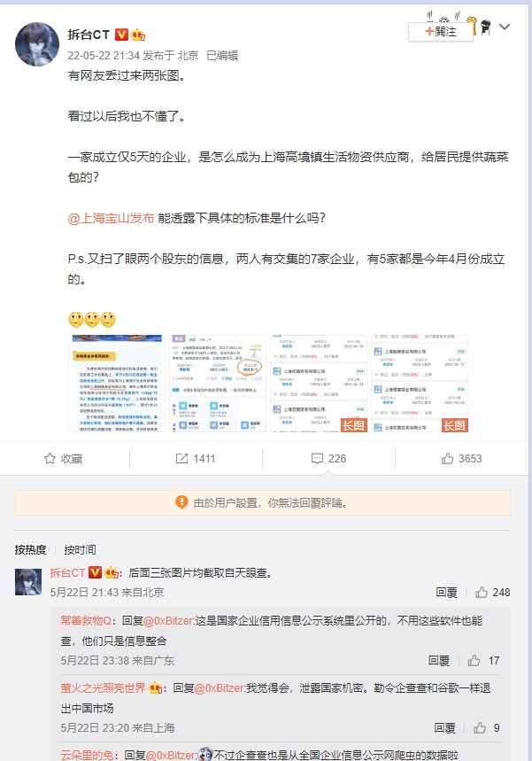Reply to 拆台CT comment via 回覆
Image resolution: width=532 pixels, height=761 pixels.
446,593
